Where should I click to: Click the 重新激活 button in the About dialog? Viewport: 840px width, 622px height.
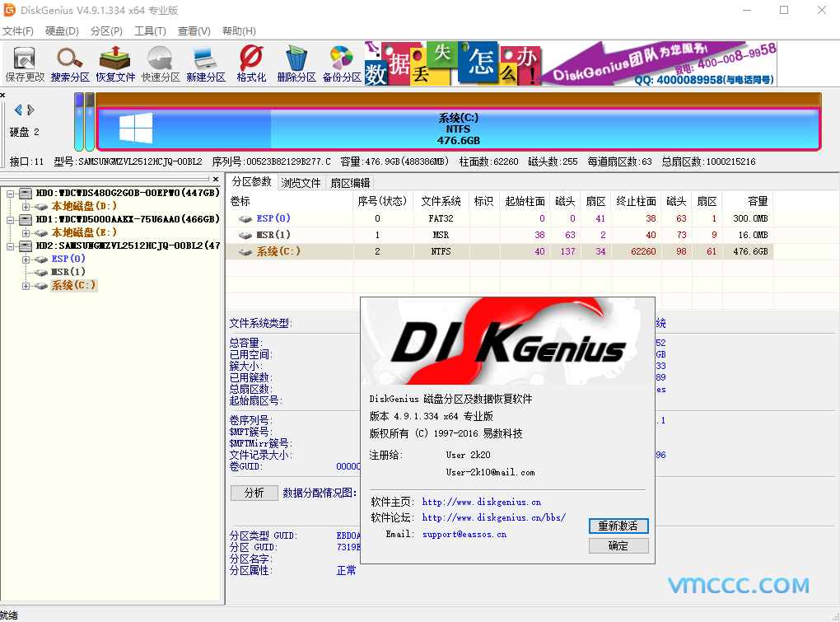tap(618, 526)
